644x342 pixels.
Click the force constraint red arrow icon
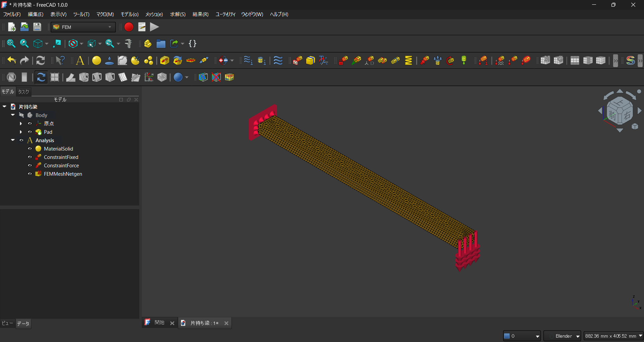tap(425, 60)
